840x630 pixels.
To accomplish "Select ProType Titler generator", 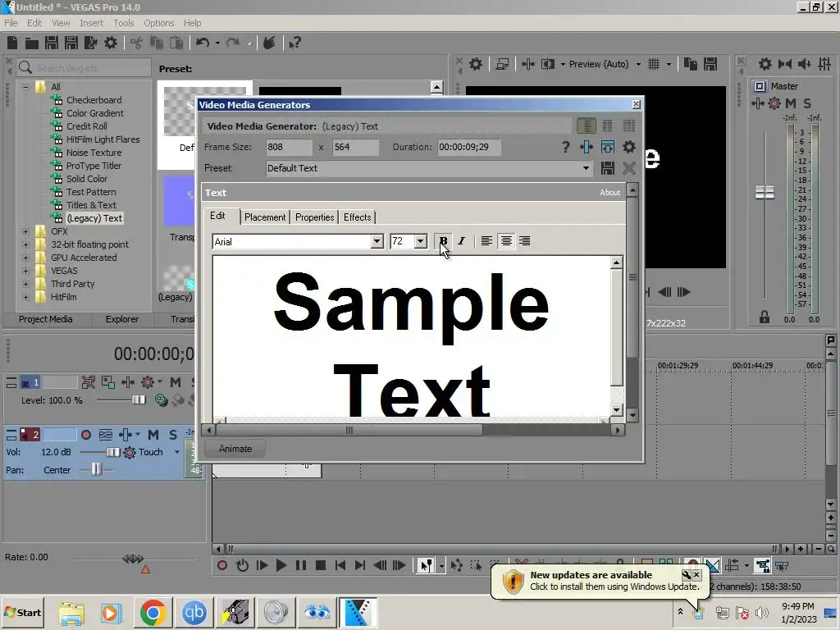I will click(94, 166).
